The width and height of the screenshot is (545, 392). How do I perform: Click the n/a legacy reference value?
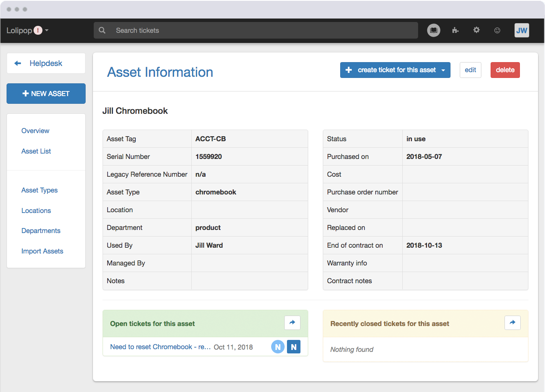click(x=201, y=174)
